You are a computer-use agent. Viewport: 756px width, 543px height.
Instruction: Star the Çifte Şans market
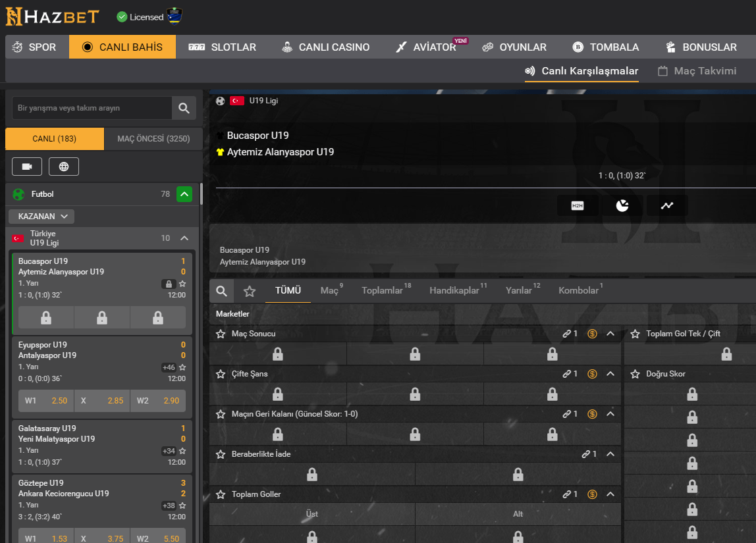click(x=221, y=374)
